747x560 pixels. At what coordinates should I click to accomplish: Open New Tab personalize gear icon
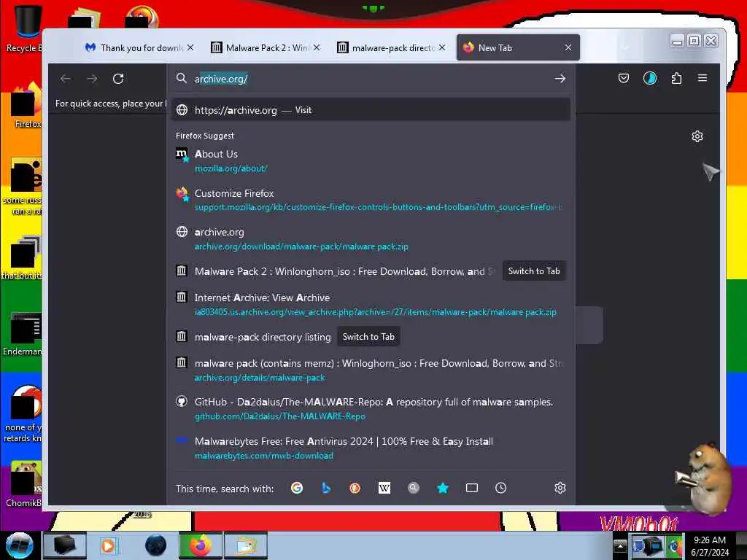pyautogui.click(x=697, y=136)
